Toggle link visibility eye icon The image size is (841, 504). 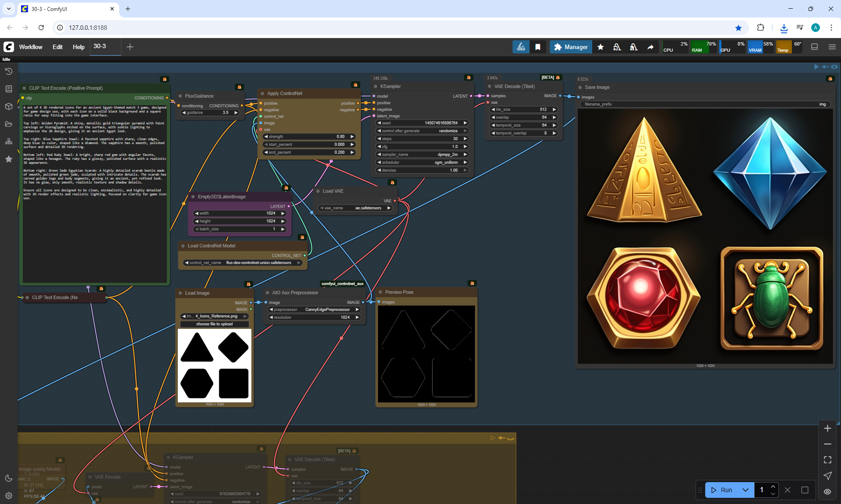tap(827, 491)
